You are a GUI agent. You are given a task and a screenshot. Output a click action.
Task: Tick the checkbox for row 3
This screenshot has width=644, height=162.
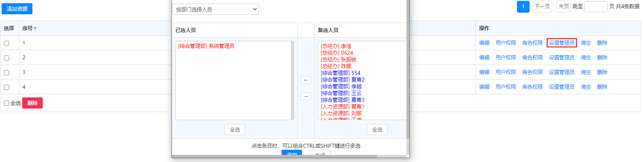pyautogui.click(x=7, y=72)
